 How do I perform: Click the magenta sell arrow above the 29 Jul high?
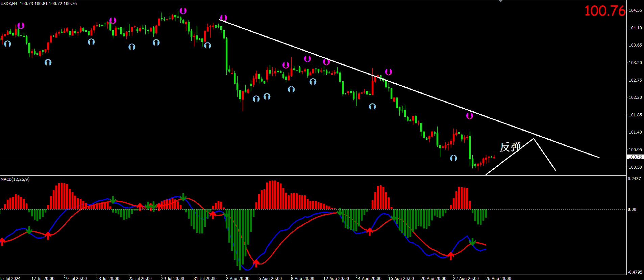[x=183, y=11]
